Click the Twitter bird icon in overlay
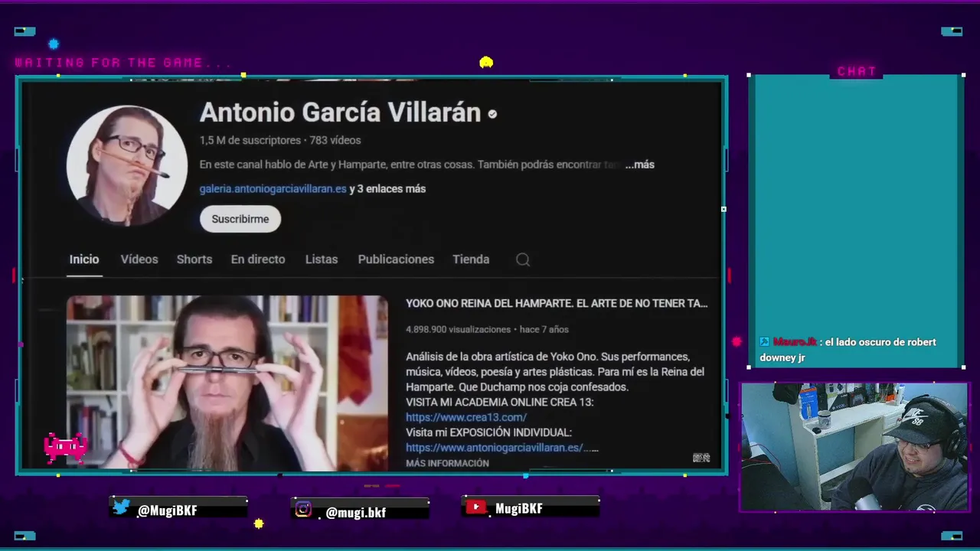Viewport: 980px width, 551px height. pos(122,507)
